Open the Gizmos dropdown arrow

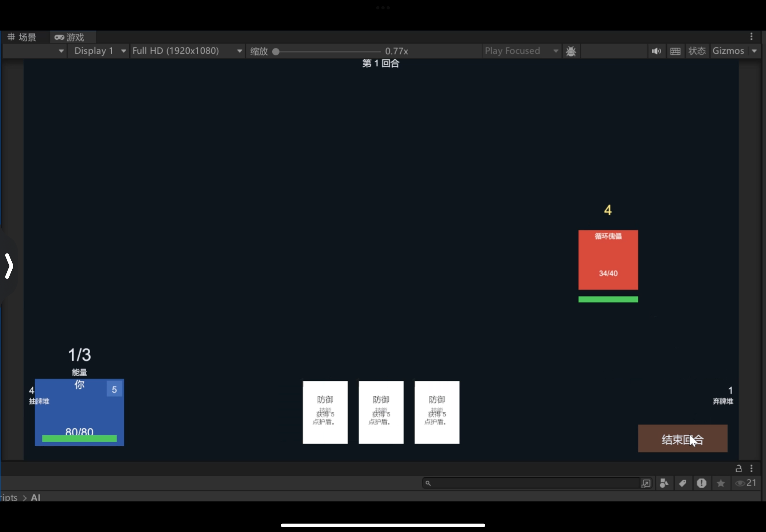754,51
